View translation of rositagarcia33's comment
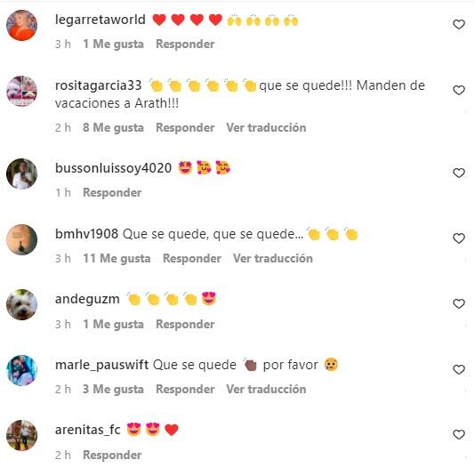 tap(266, 127)
